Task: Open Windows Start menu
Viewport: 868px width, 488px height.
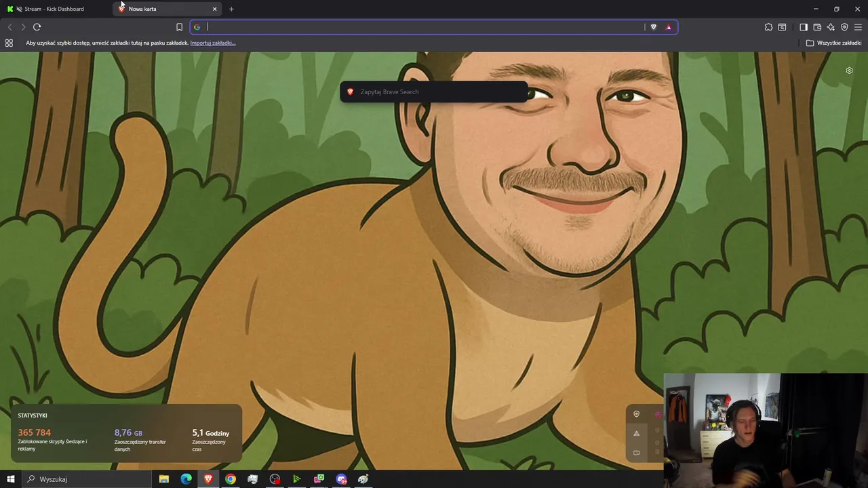Action: click(x=11, y=479)
